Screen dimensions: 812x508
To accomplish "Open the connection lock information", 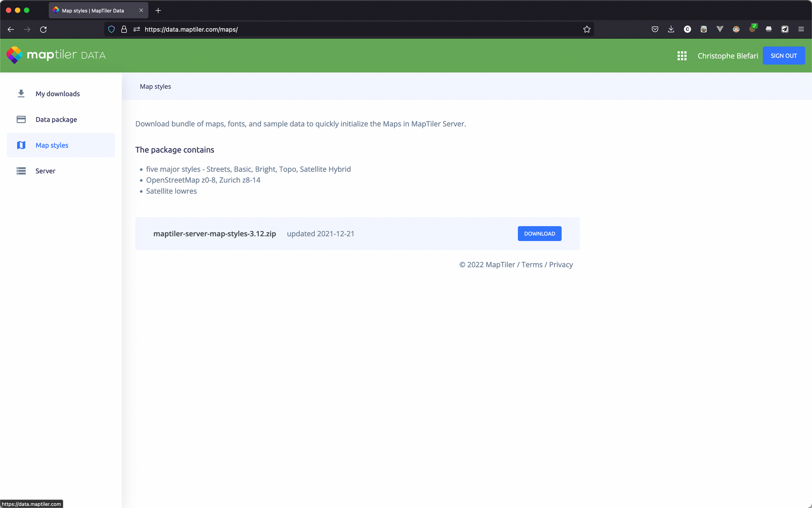I will tap(124, 29).
